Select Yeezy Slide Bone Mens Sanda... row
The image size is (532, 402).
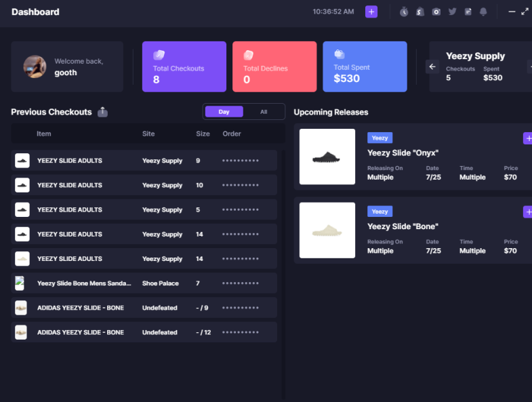pos(144,283)
